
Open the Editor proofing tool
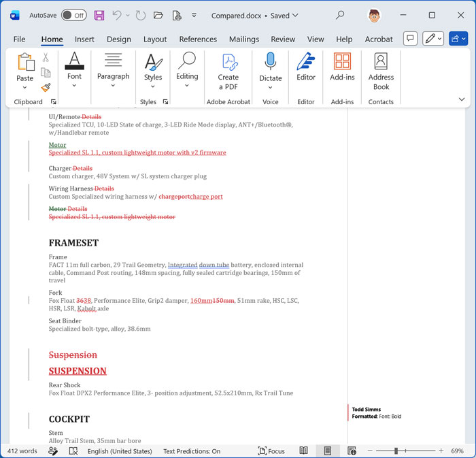click(306, 67)
